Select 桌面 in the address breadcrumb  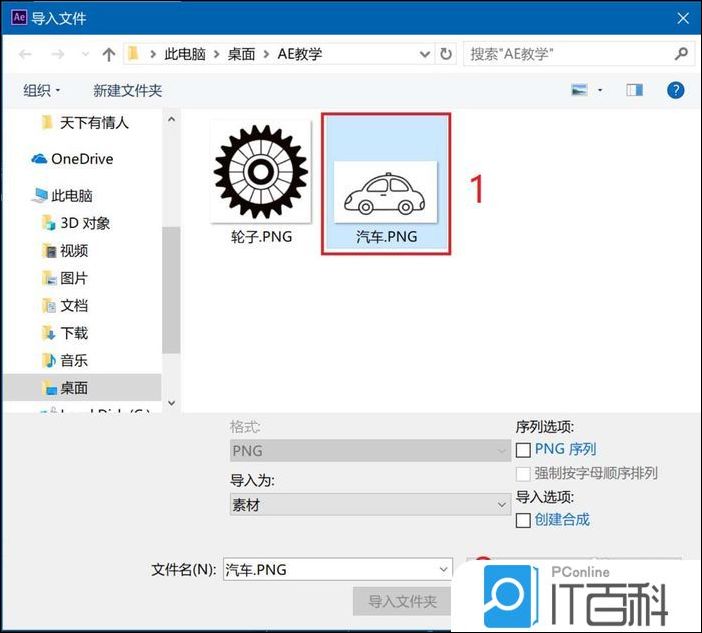[241, 54]
